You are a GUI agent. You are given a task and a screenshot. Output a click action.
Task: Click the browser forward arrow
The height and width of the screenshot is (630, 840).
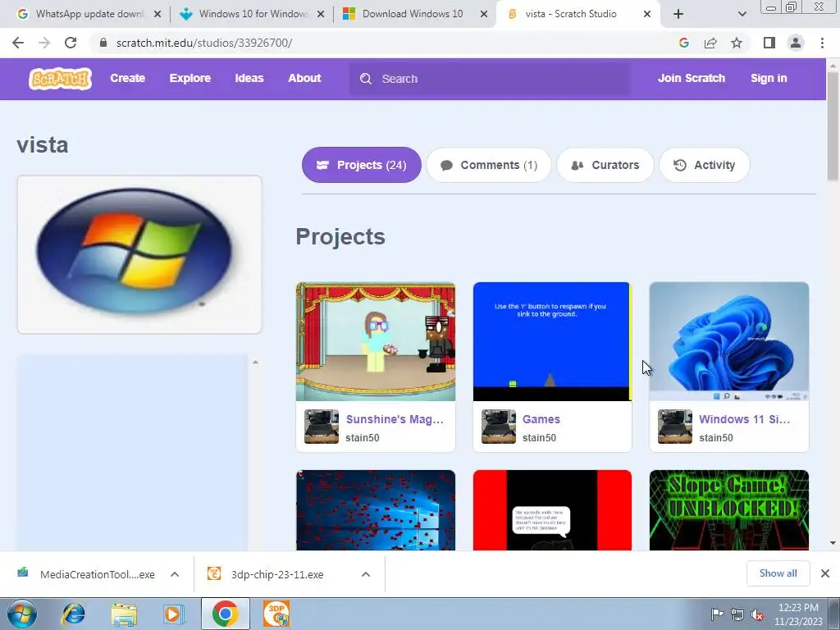tap(44, 43)
